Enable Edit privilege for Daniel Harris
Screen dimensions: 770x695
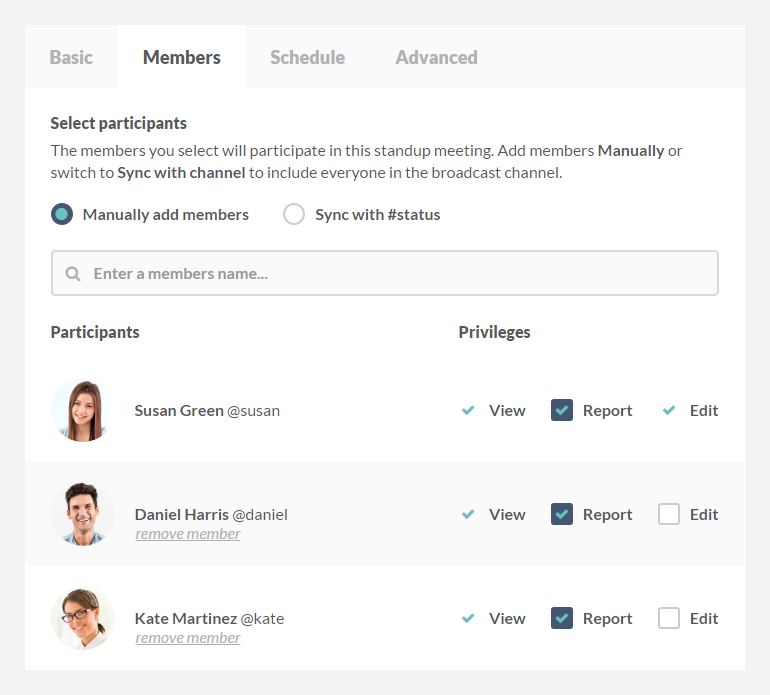point(669,514)
